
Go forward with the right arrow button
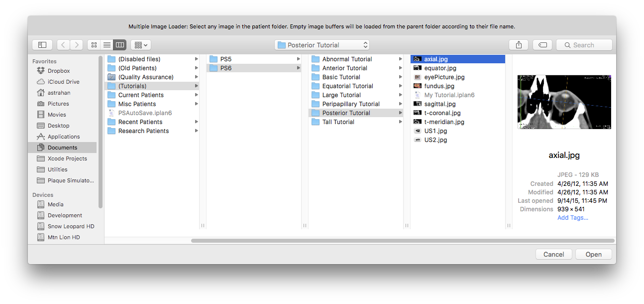(76, 45)
